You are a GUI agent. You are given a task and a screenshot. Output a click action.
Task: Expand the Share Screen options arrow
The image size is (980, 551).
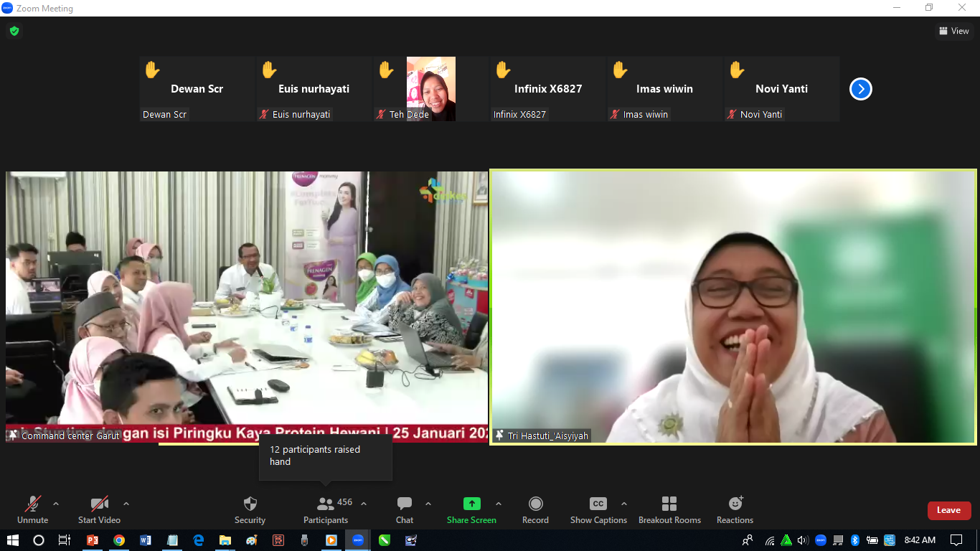pyautogui.click(x=499, y=504)
